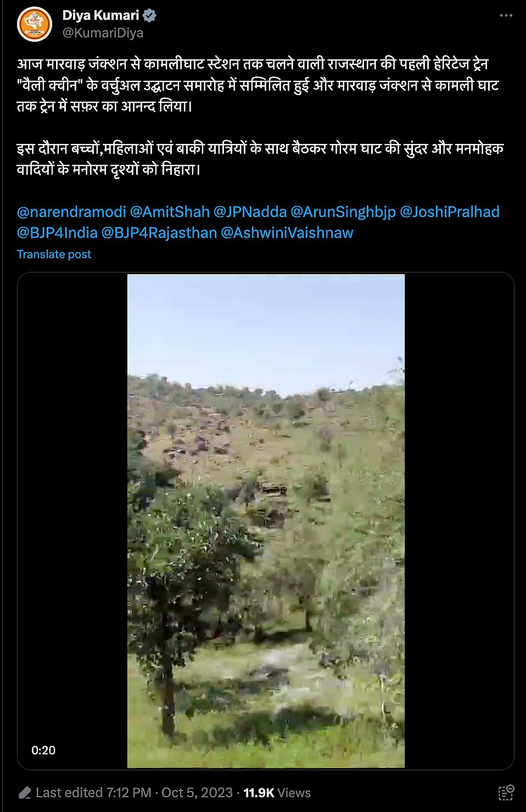Open the three-dot more options menu
The height and width of the screenshot is (812, 526).
coord(506,15)
